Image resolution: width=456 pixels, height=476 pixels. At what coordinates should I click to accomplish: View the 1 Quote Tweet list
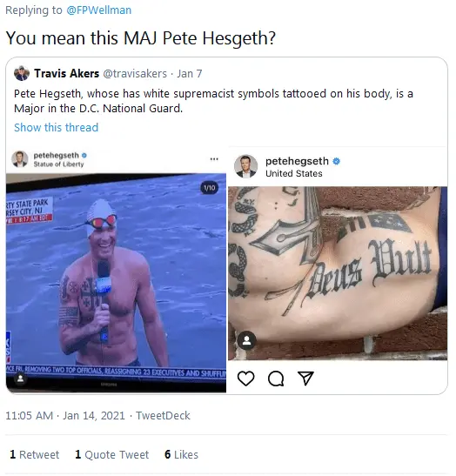tap(111, 454)
